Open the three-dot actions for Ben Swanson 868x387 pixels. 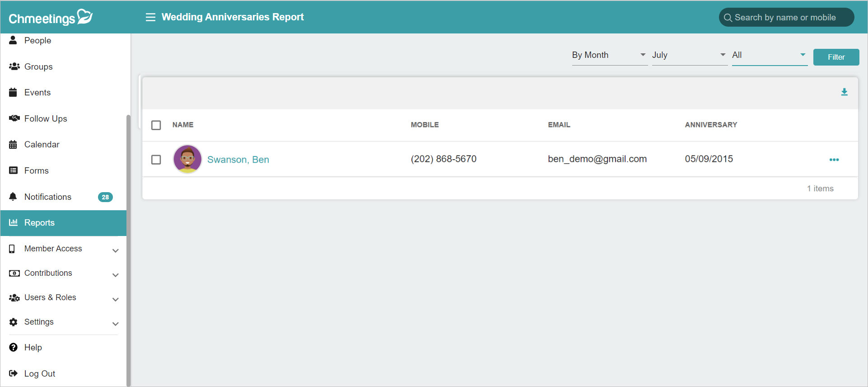point(834,160)
